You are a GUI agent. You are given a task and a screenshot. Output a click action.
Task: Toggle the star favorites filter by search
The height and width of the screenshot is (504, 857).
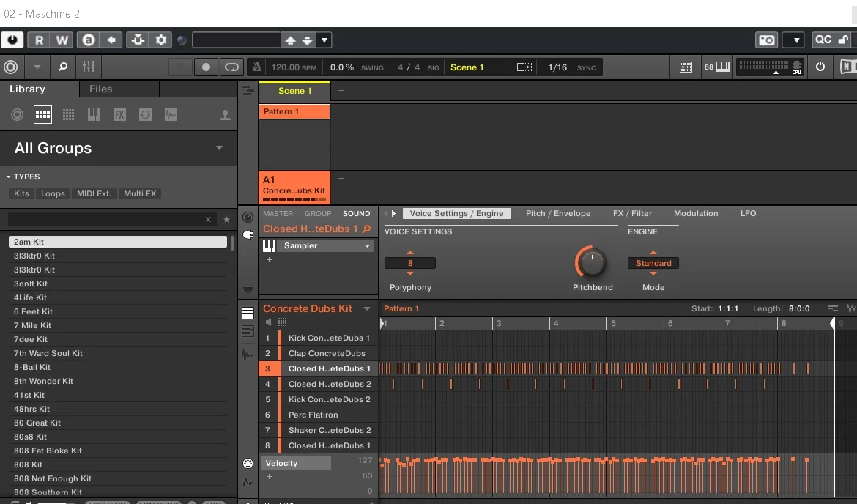click(x=226, y=219)
